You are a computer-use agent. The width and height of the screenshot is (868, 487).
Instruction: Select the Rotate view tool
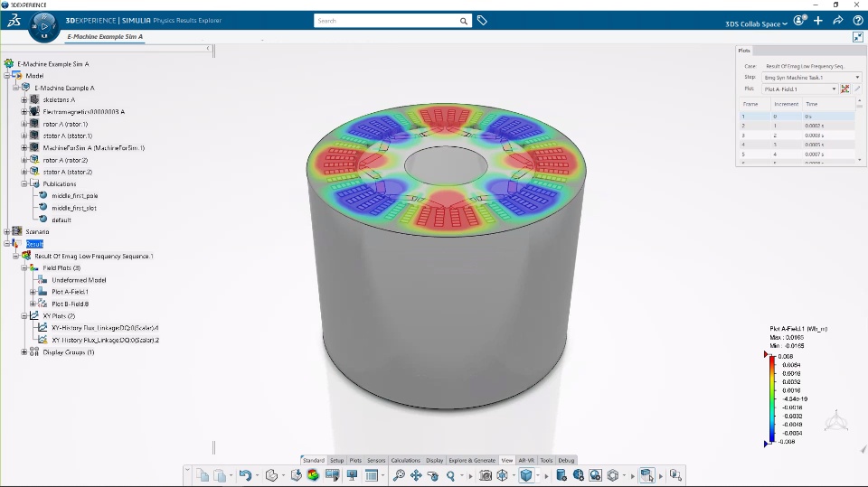click(433, 475)
